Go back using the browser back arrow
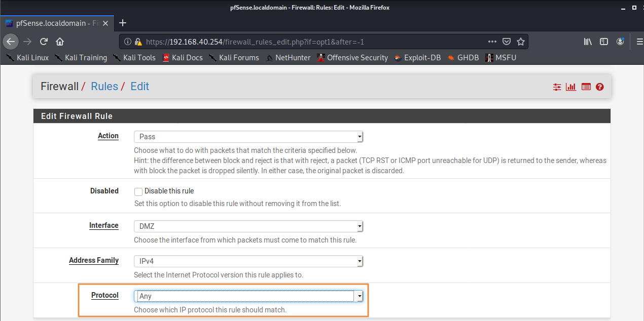Screen dimensions: 644x321 [x=11, y=42]
